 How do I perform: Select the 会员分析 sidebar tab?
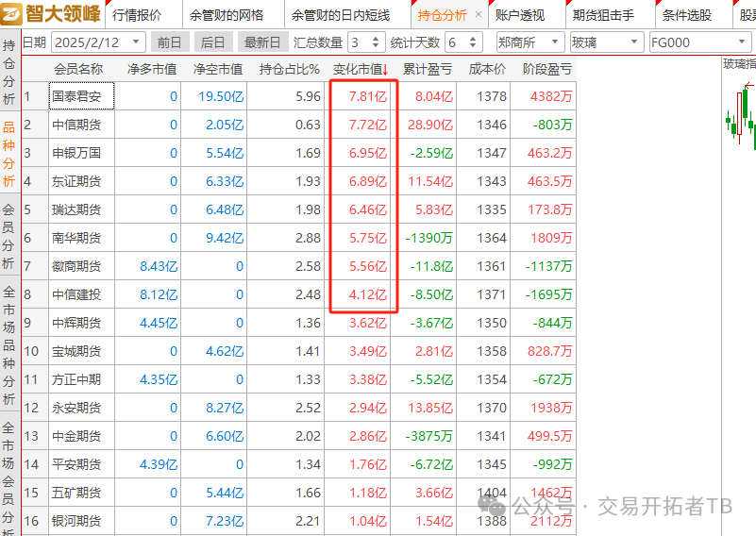[9, 236]
